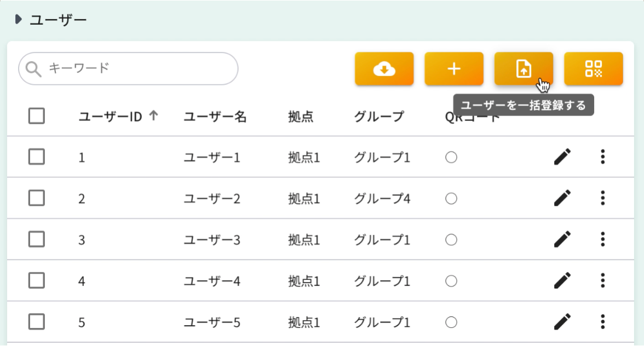Image resolution: width=644 pixels, height=346 pixels.
Task: Expand the three-dot menu on ユーザー5 row
Action: (602, 321)
